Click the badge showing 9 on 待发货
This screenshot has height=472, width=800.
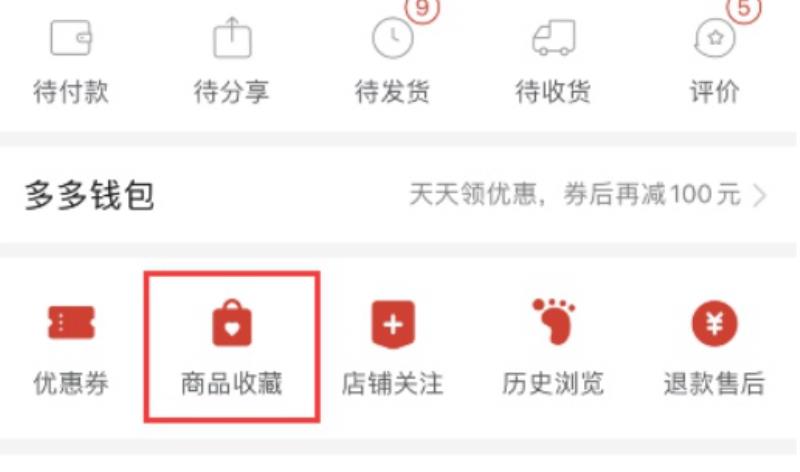click(422, 8)
